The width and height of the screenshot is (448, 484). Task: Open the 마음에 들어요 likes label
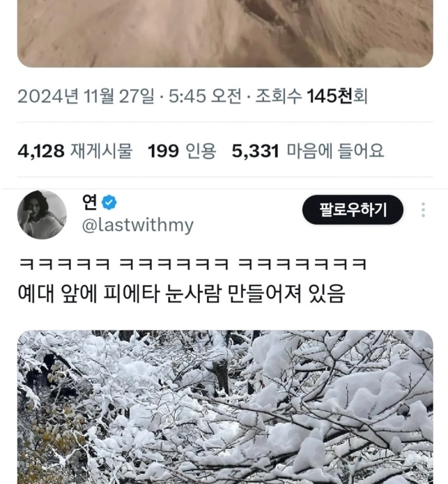point(335,151)
